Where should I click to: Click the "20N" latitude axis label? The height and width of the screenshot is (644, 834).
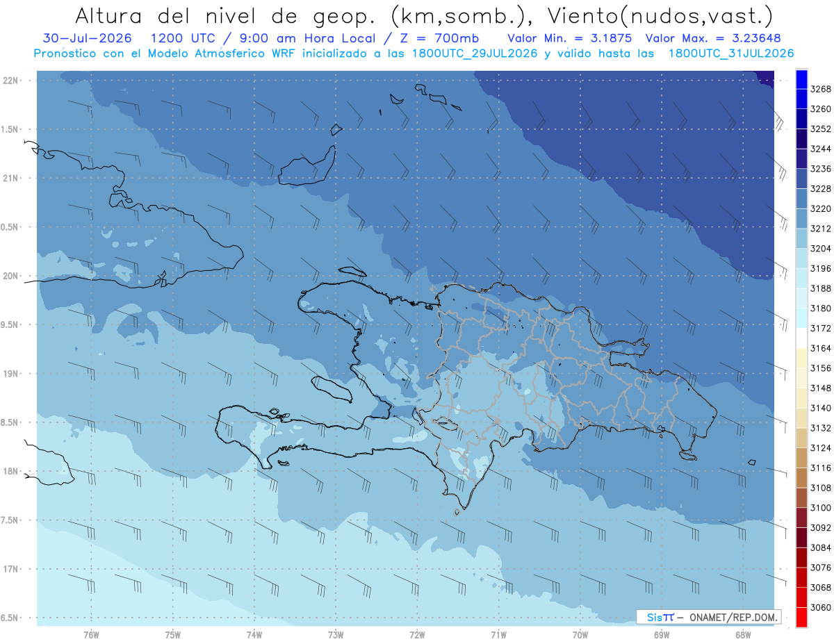(x=10, y=276)
